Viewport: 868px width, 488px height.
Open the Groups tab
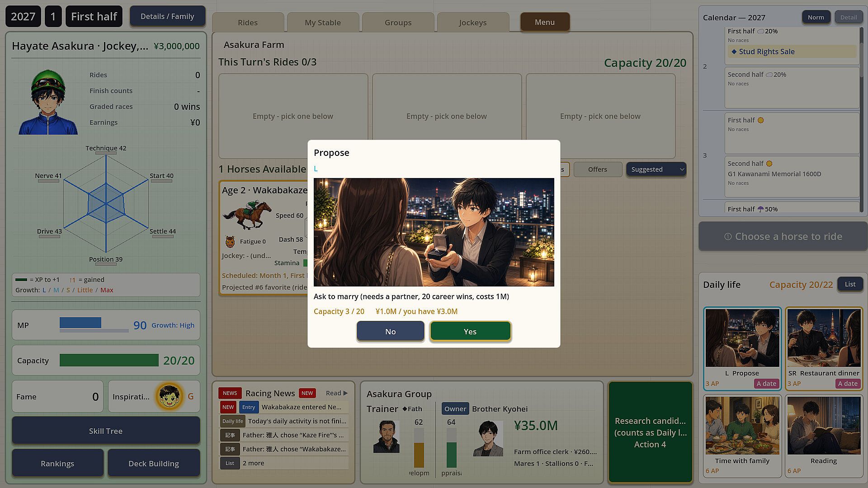pos(398,23)
